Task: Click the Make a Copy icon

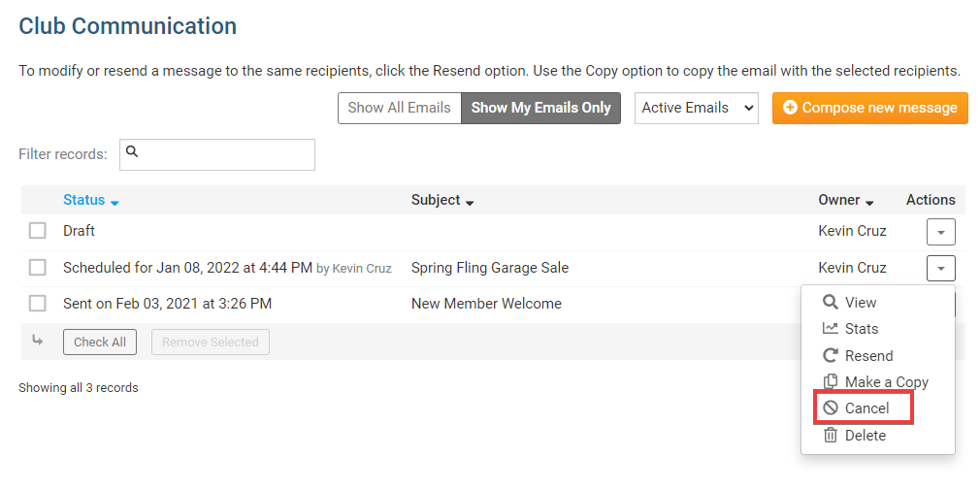Action: click(830, 381)
